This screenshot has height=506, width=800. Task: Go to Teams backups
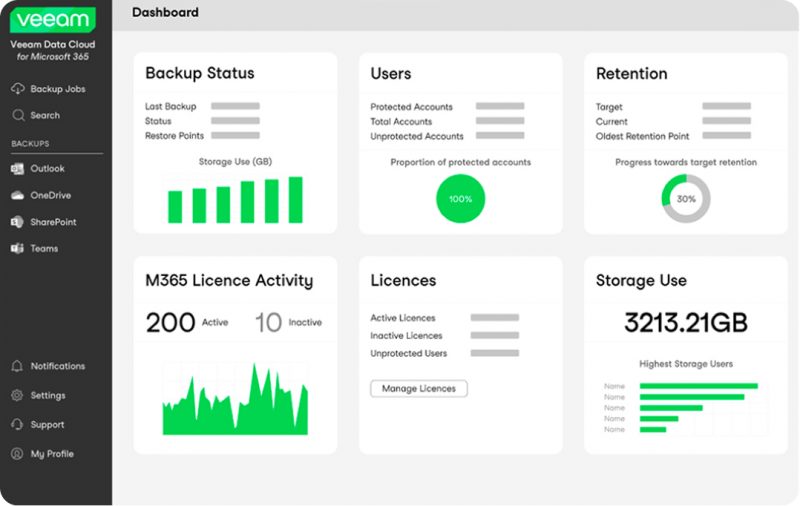click(44, 248)
